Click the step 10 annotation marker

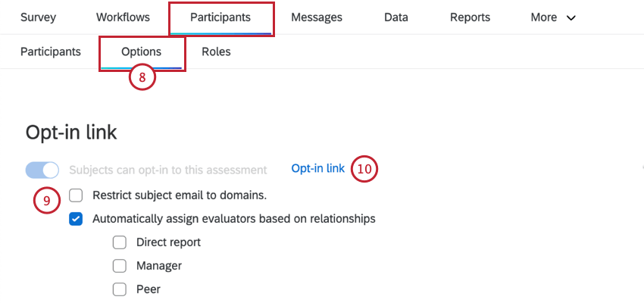click(x=364, y=168)
